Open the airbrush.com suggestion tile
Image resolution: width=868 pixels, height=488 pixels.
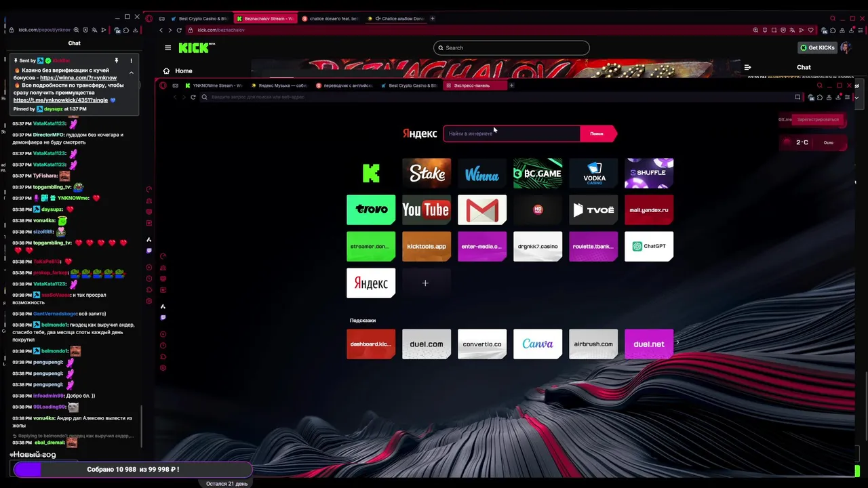(x=593, y=344)
